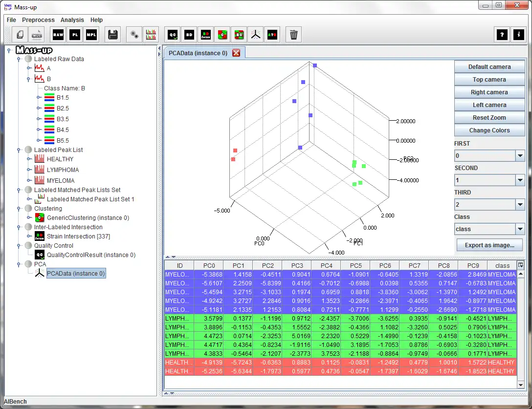This screenshot has width=532, height=409.
Task: Click the Strain Intersection icon in tree
Action: (x=40, y=237)
